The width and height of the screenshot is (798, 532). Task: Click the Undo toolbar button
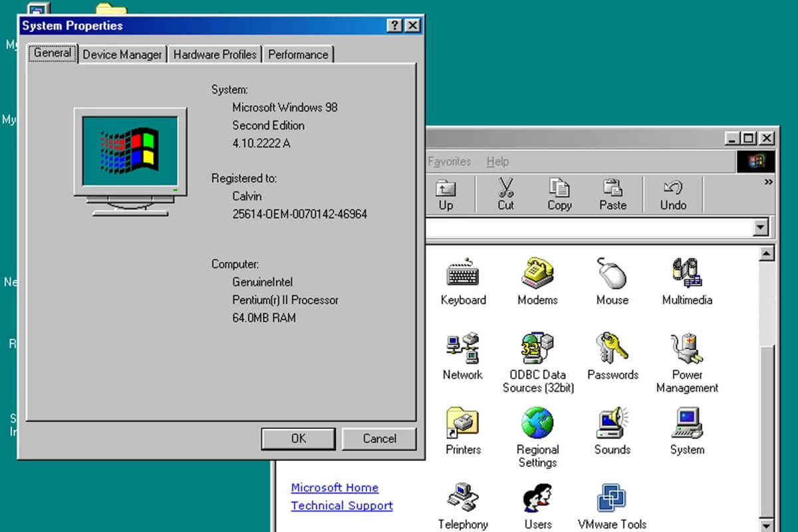(673, 195)
